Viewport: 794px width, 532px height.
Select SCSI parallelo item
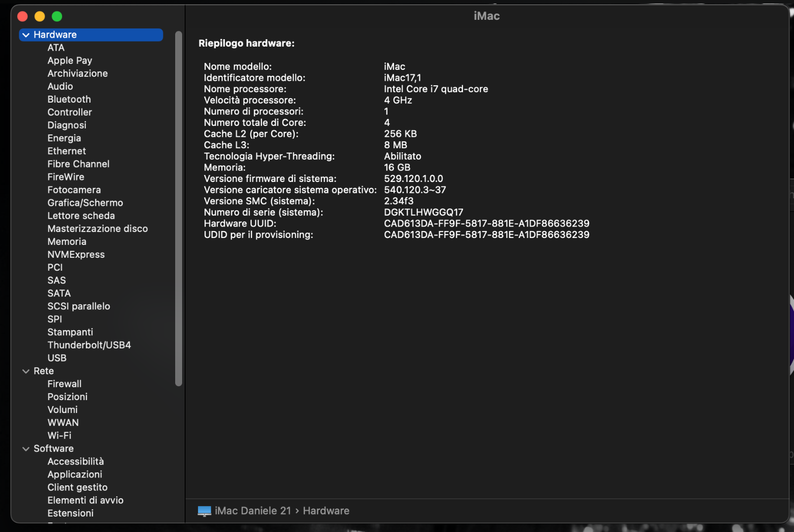point(79,306)
